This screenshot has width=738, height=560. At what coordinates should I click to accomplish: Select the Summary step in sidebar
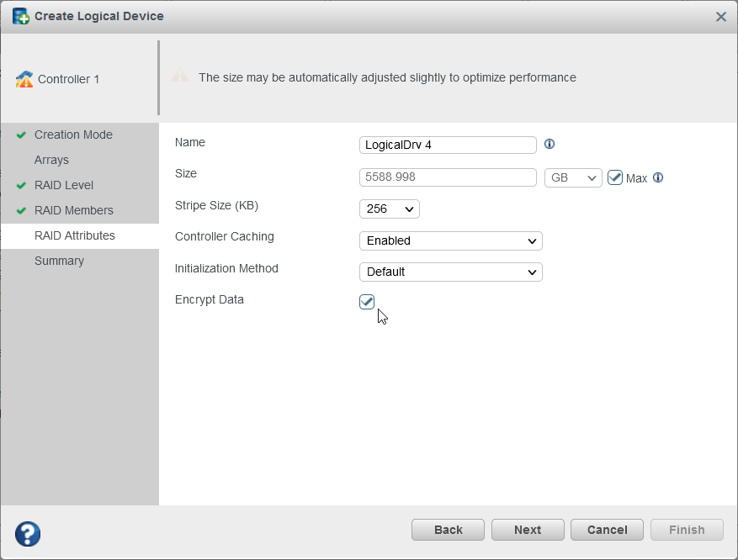(x=59, y=261)
